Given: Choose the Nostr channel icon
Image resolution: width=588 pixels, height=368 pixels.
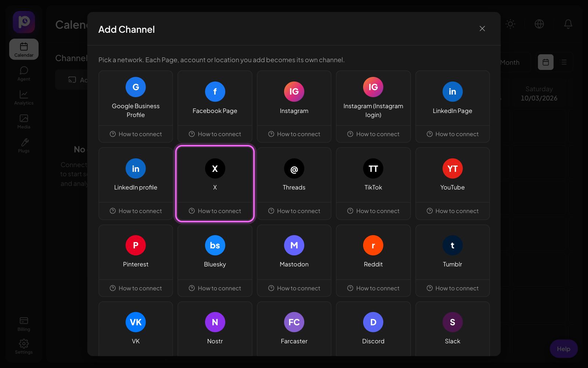Looking at the screenshot, I should pos(215,322).
